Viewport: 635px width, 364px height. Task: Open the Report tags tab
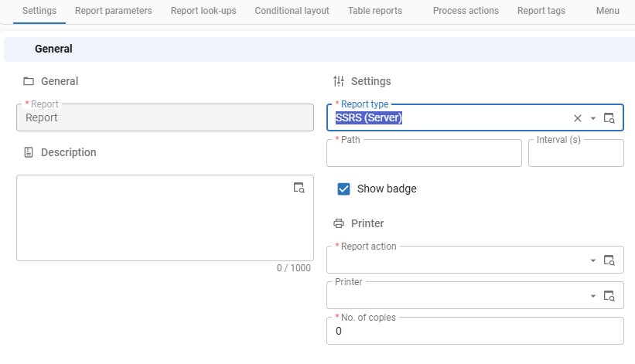[541, 11]
